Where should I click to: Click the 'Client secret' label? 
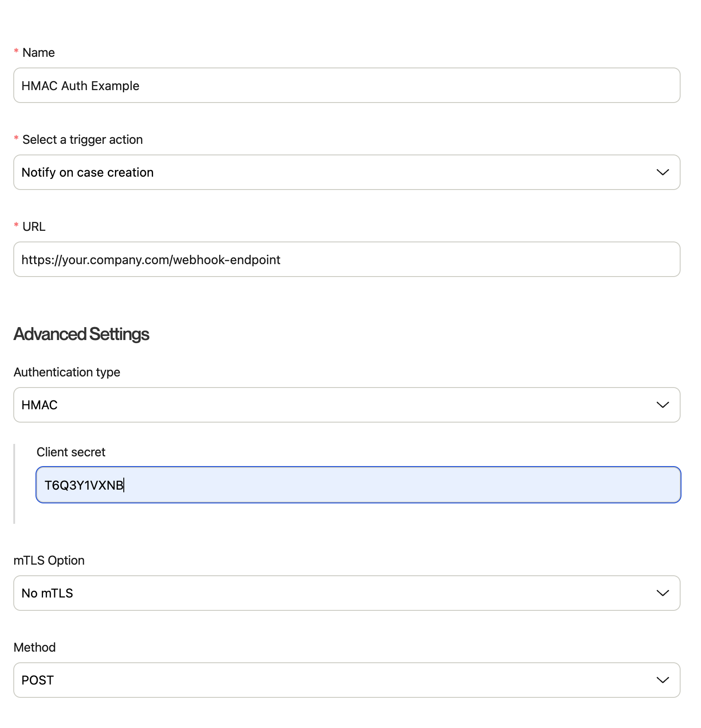71,452
